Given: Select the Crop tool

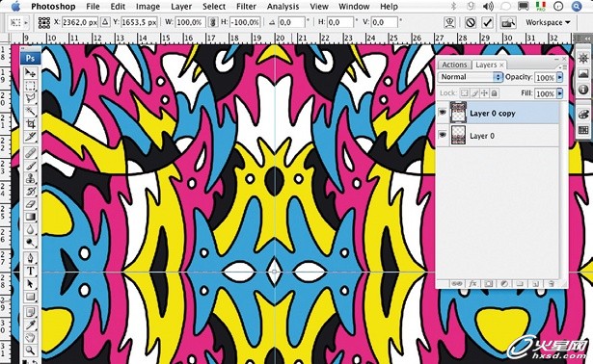Looking at the screenshot, I should coord(30,124).
